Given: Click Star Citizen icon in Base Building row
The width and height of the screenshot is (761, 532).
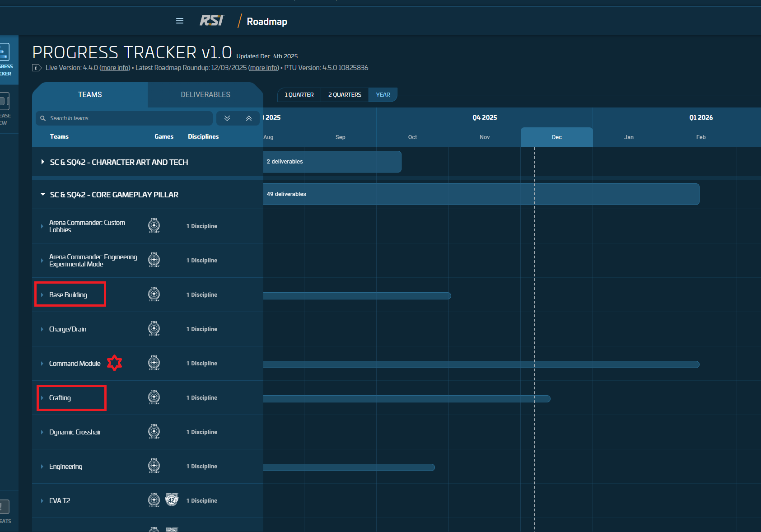Looking at the screenshot, I should [x=154, y=294].
